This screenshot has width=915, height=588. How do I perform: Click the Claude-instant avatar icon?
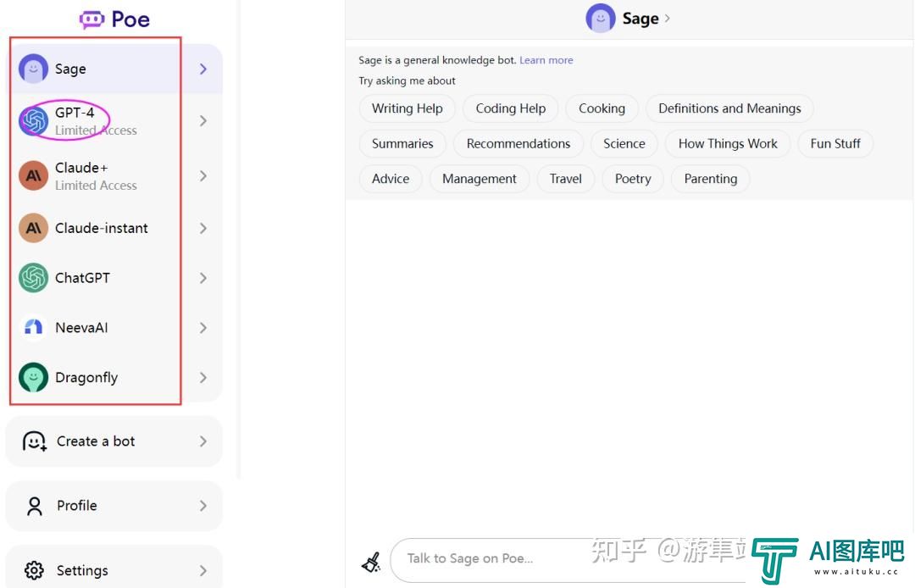(x=33, y=228)
